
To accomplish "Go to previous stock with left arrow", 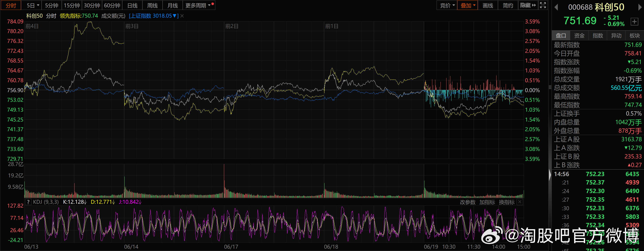I will point(556,7).
